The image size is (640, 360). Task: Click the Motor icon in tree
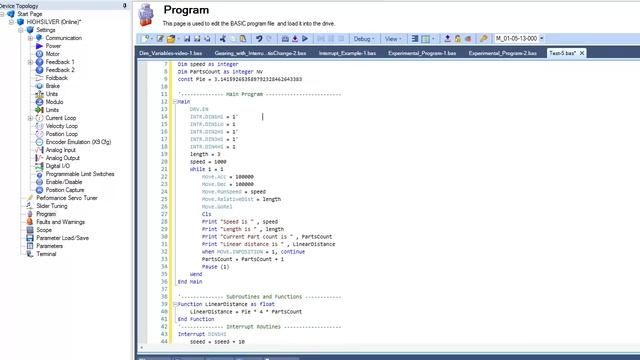coord(39,54)
